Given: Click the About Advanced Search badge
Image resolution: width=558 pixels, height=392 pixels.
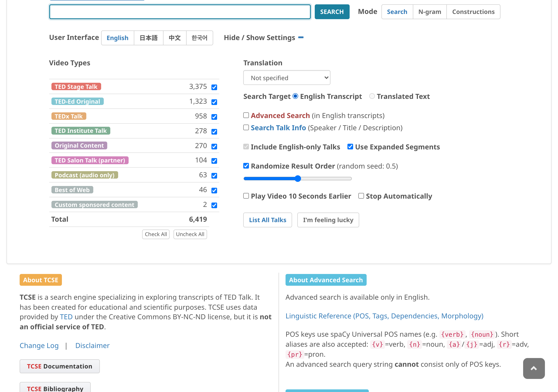Looking at the screenshot, I should (x=325, y=280).
